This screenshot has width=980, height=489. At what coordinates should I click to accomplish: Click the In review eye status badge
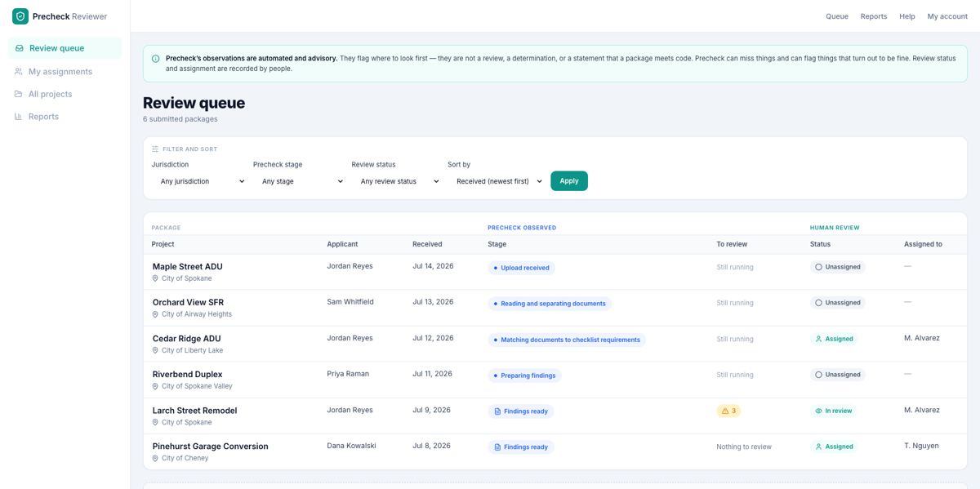tap(834, 411)
